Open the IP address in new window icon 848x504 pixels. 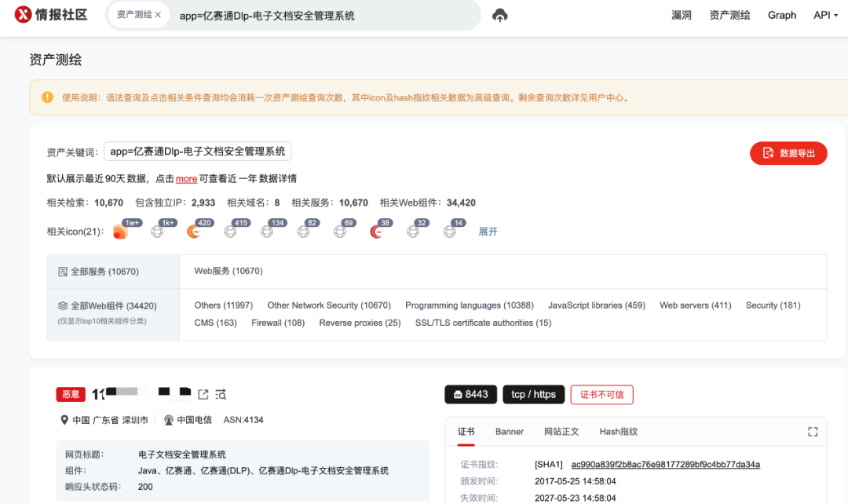pyautogui.click(x=203, y=394)
